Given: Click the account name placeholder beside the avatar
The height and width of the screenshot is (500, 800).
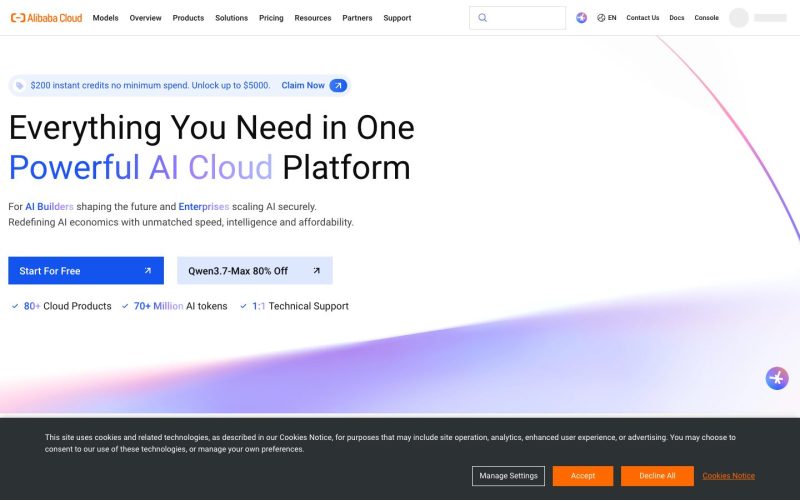Looking at the screenshot, I should 770,18.
